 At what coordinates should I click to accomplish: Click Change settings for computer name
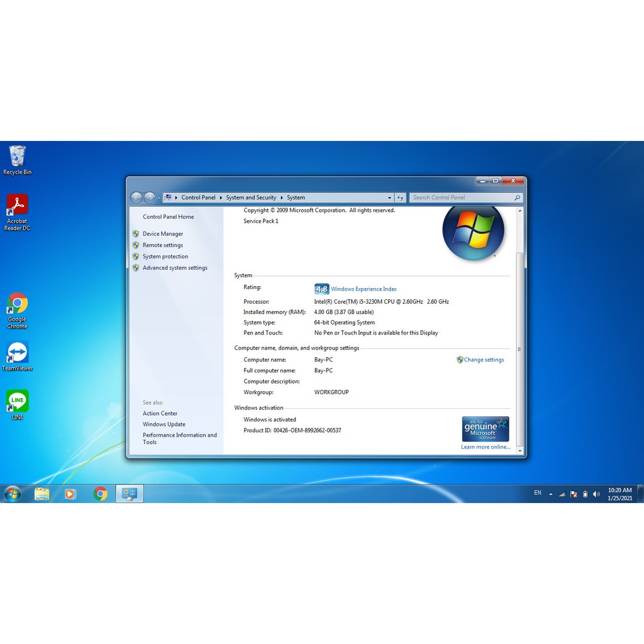[x=484, y=360]
